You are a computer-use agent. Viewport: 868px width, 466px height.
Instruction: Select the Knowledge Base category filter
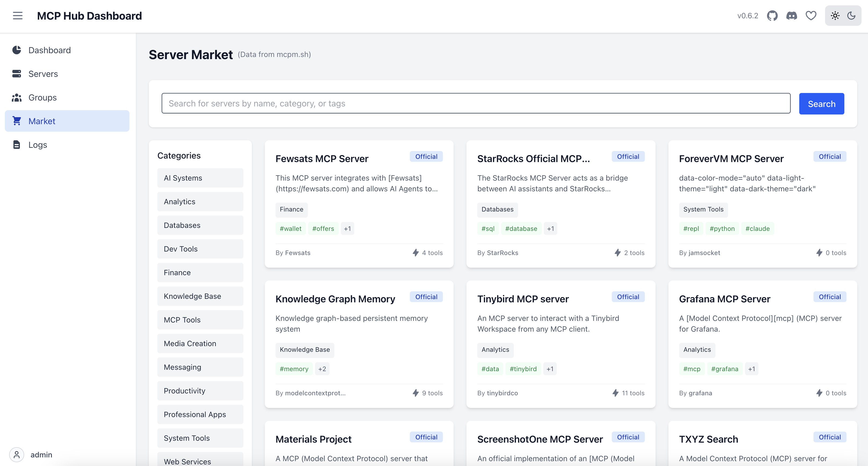pyautogui.click(x=200, y=296)
